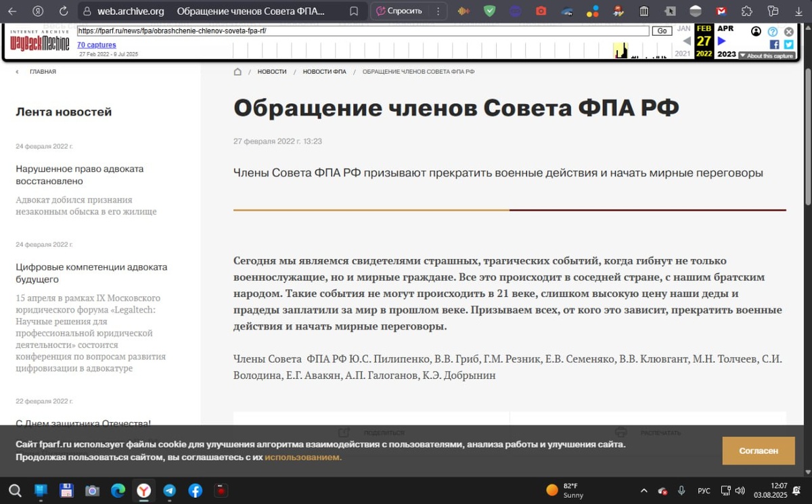Screen dimensions: 812x504
Task: Share the capture on Facebook via Wayback toolbar
Action: click(x=775, y=45)
